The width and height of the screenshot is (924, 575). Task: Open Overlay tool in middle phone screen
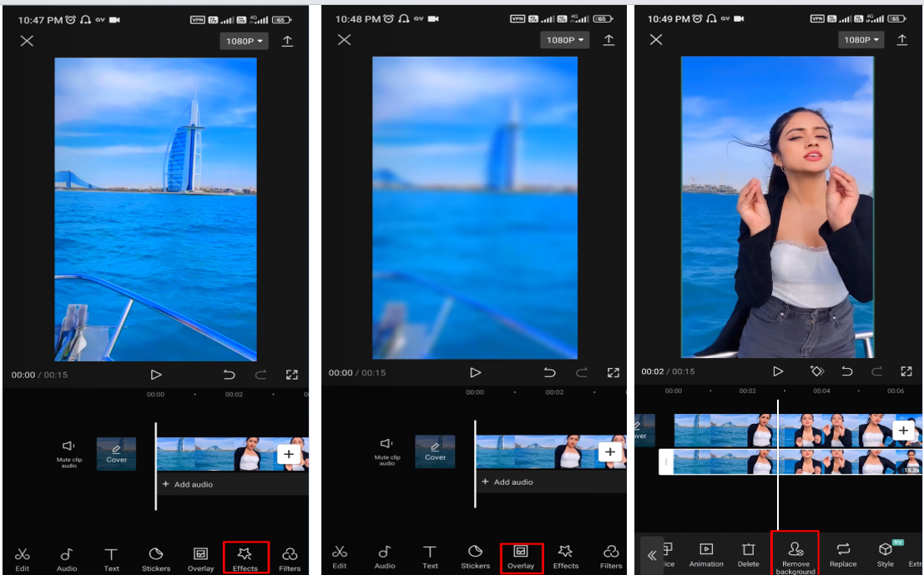click(521, 557)
